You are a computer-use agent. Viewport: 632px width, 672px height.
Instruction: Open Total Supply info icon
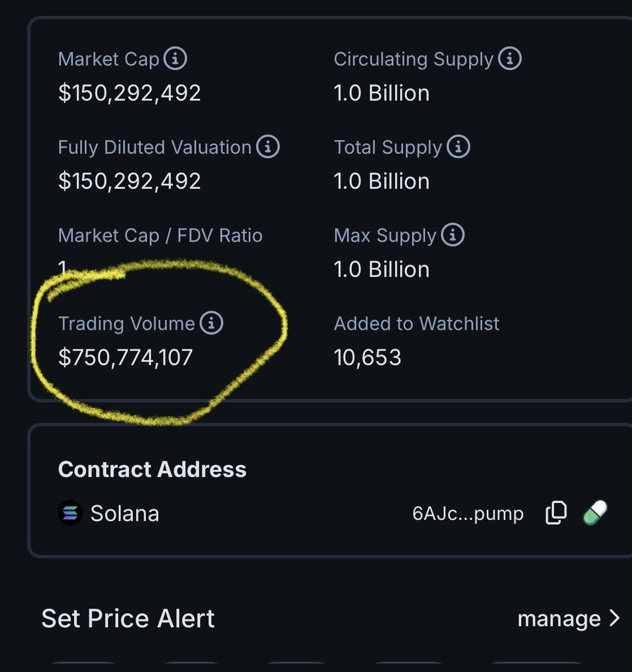coord(458,146)
